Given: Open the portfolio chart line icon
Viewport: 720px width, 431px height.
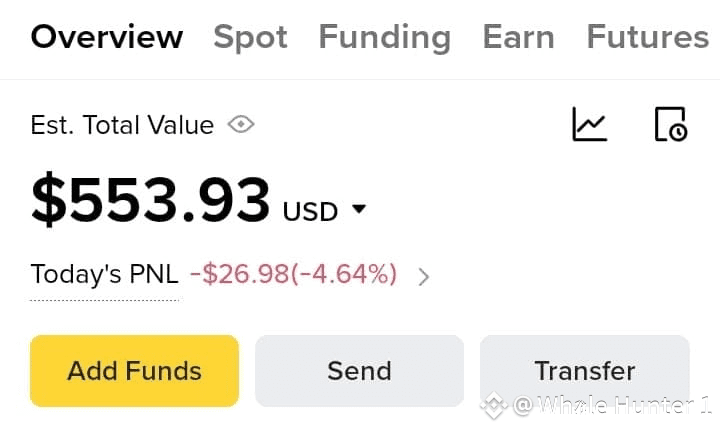Looking at the screenshot, I should coord(590,124).
